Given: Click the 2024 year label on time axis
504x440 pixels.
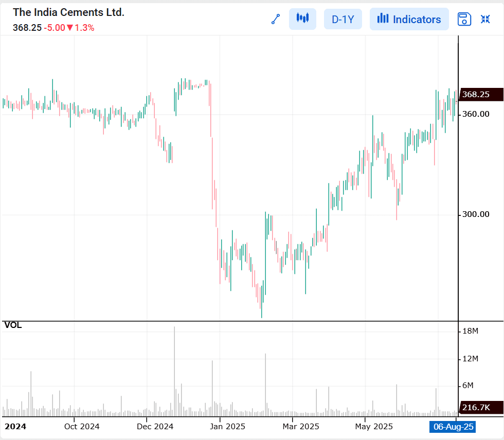Looking at the screenshot, I should click(x=15, y=427).
